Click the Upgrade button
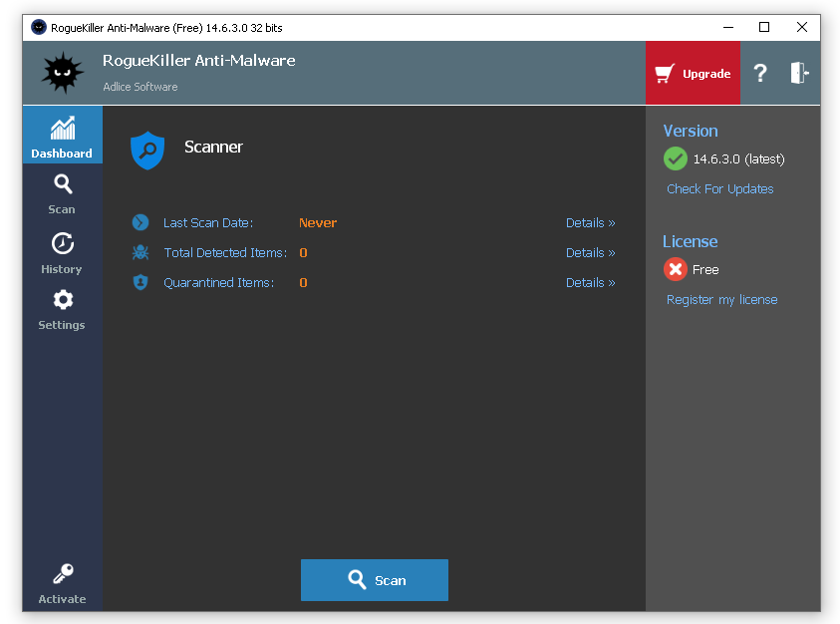Image resolution: width=840 pixels, height=624 pixels. 693,73
